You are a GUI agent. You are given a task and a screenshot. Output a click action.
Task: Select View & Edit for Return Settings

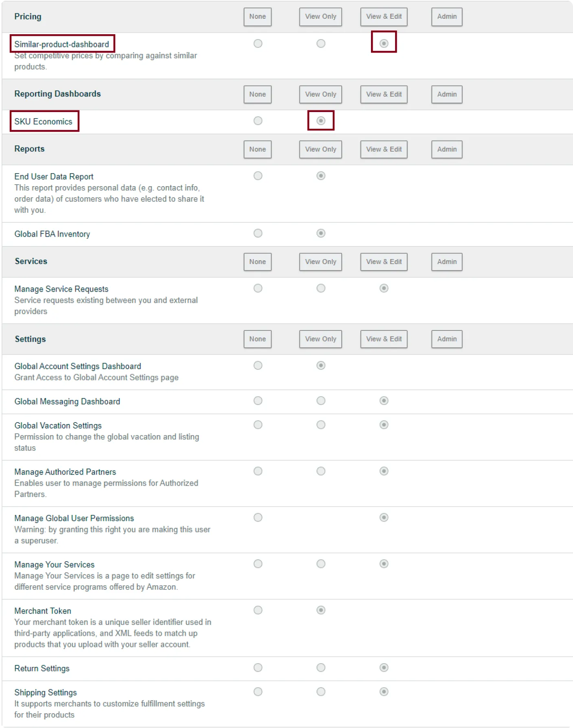[x=384, y=667]
